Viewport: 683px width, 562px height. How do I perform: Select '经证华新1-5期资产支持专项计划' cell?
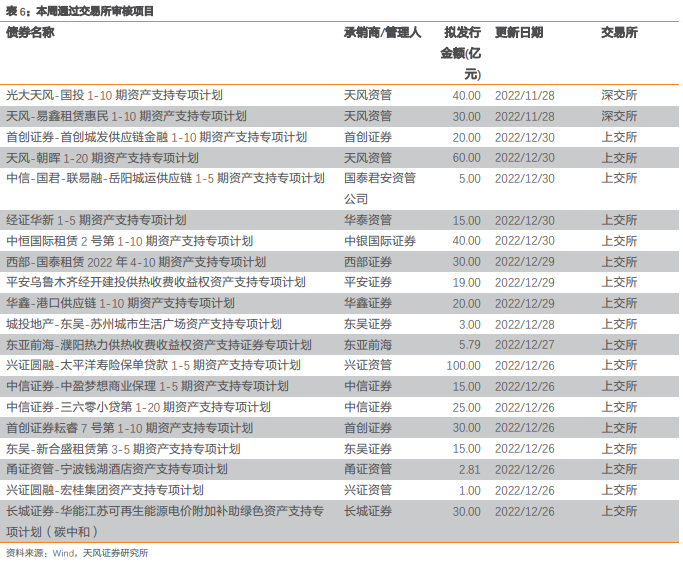point(96,220)
